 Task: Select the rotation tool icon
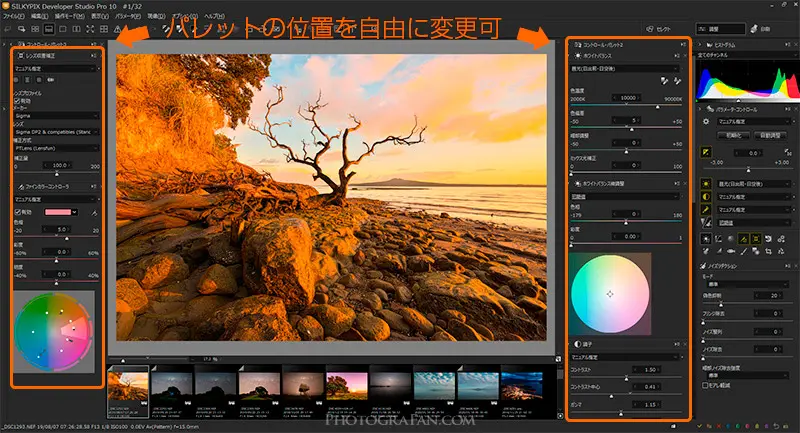click(x=768, y=238)
